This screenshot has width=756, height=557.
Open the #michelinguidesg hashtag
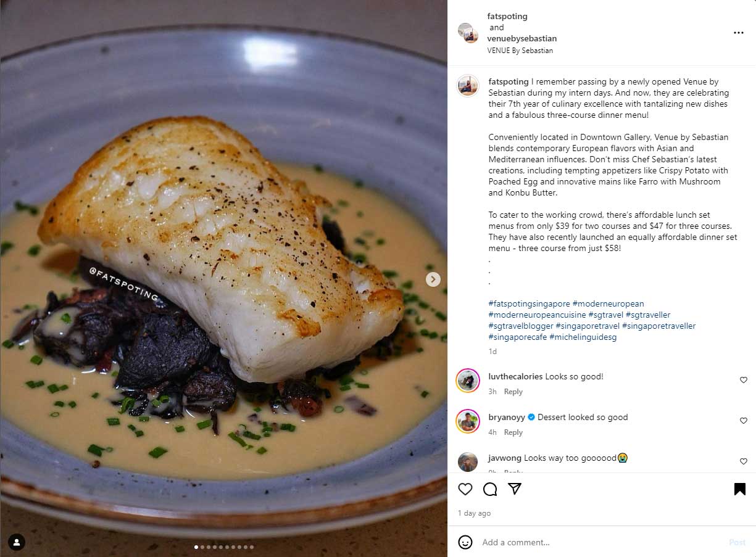click(x=583, y=337)
